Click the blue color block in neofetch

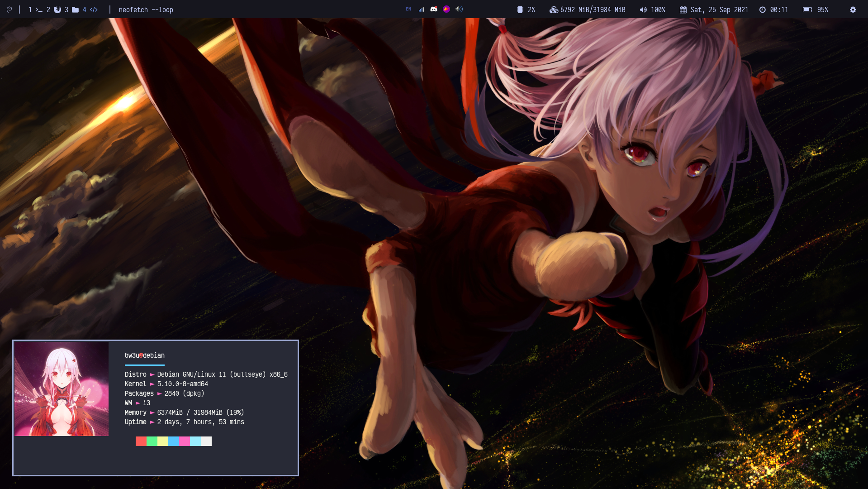(x=174, y=441)
